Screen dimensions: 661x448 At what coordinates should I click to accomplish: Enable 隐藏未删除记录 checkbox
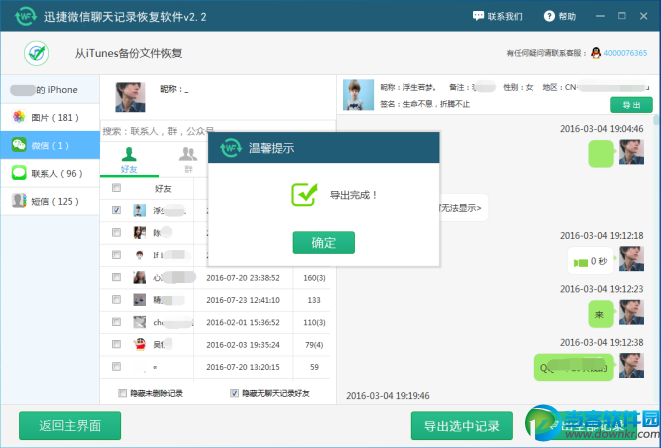[x=122, y=393]
